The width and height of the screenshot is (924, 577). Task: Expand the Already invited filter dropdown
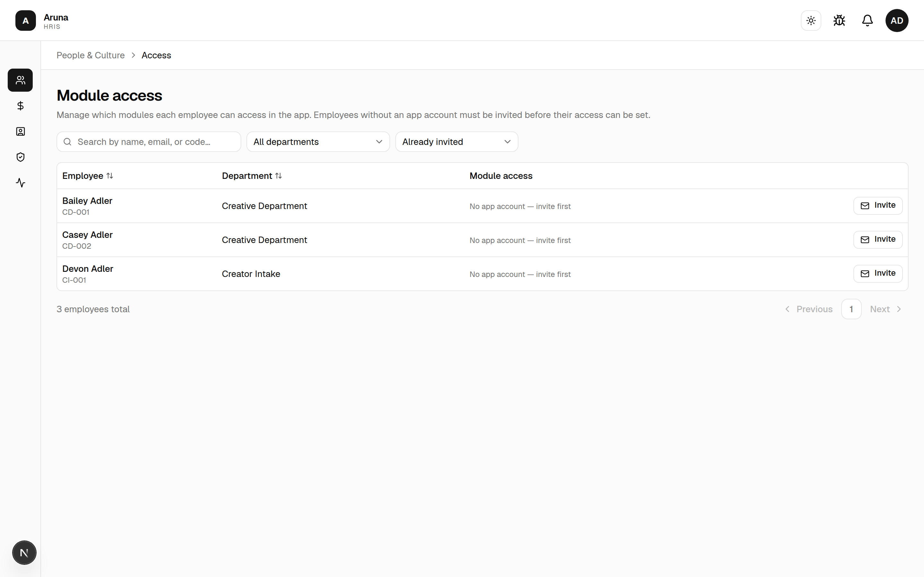pyautogui.click(x=457, y=142)
